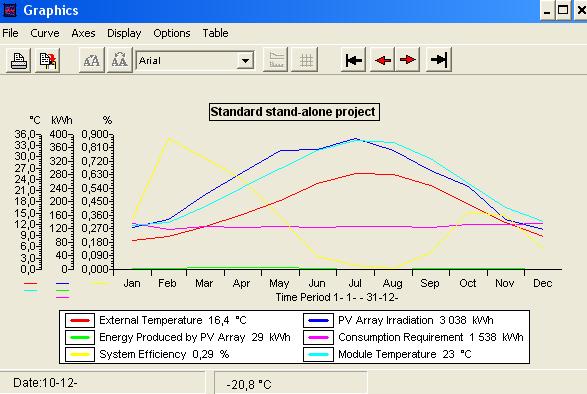Image resolution: width=587 pixels, height=394 pixels.
Task: Click the Consumption Requirement 1 538 kWh text
Action: pyautogui.click(x=431, y=337)
